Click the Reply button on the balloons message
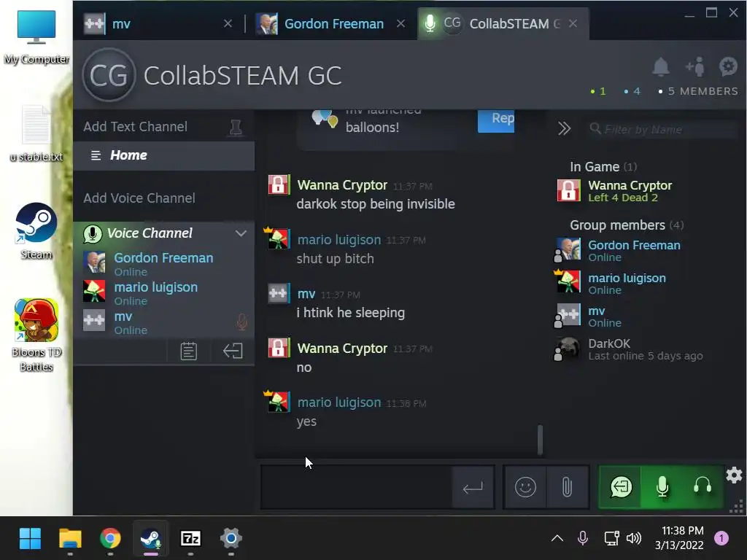747x560 pixels. point(496,121)
